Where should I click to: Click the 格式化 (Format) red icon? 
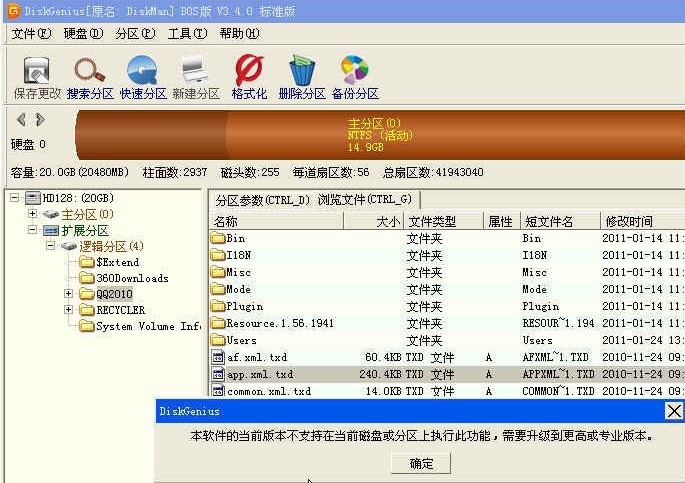249,70
